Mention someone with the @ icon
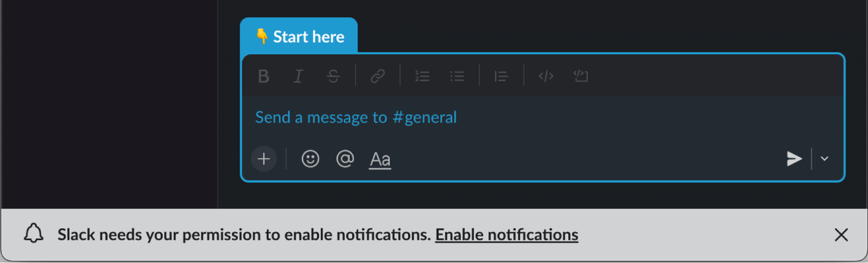Screen dimensions: 868x263 [345, 159]
